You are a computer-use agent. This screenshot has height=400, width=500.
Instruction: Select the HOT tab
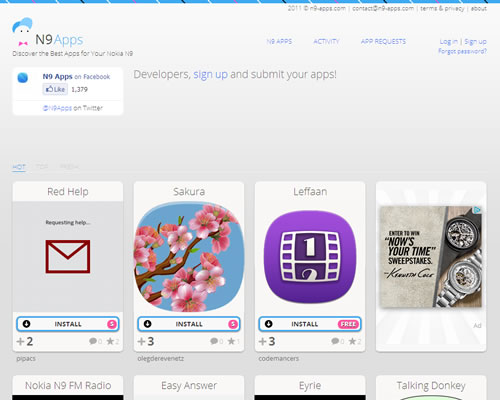tap(19, 167)
